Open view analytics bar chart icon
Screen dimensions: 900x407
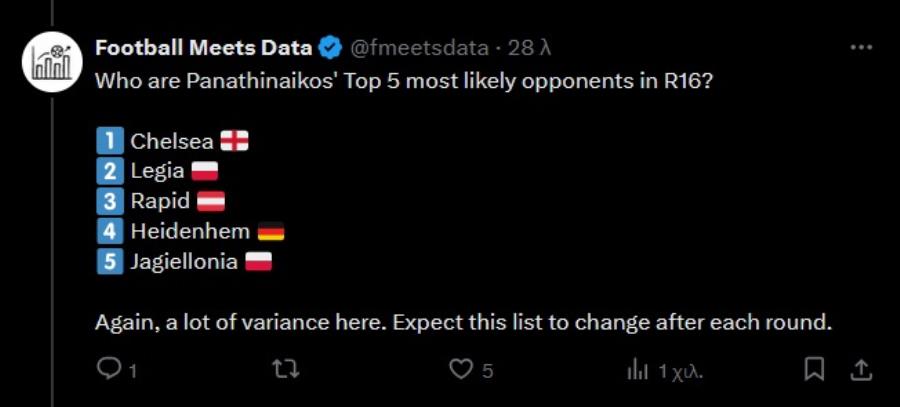[638, 371]
